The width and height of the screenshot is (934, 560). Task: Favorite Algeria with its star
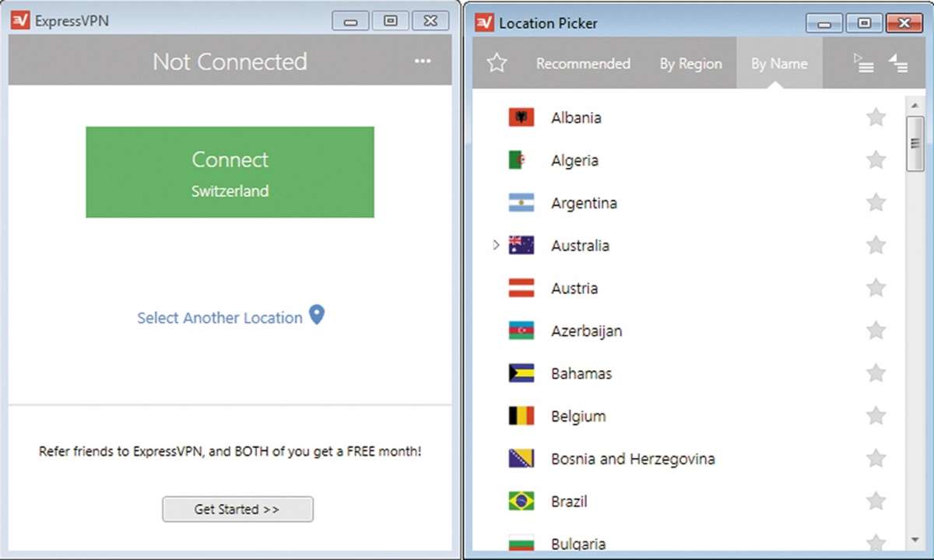click(x=876, y=160)
